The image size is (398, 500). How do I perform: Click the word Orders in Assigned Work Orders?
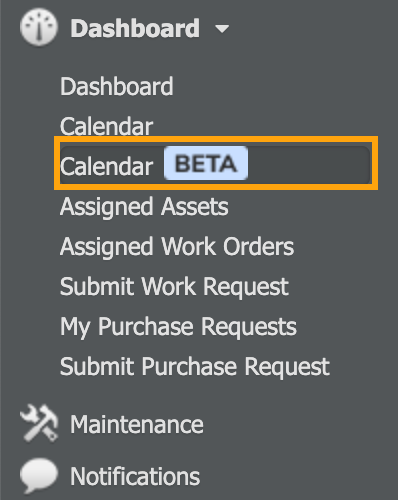[x=259, y=247]
